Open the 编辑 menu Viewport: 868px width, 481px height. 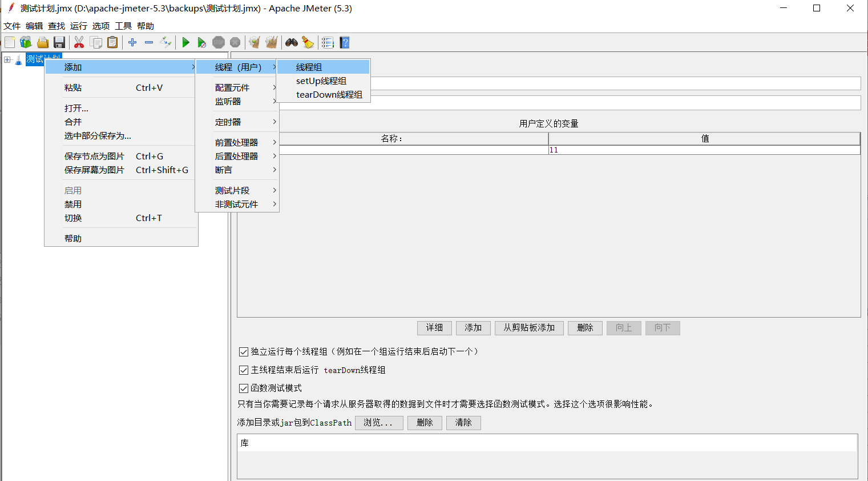34,26
